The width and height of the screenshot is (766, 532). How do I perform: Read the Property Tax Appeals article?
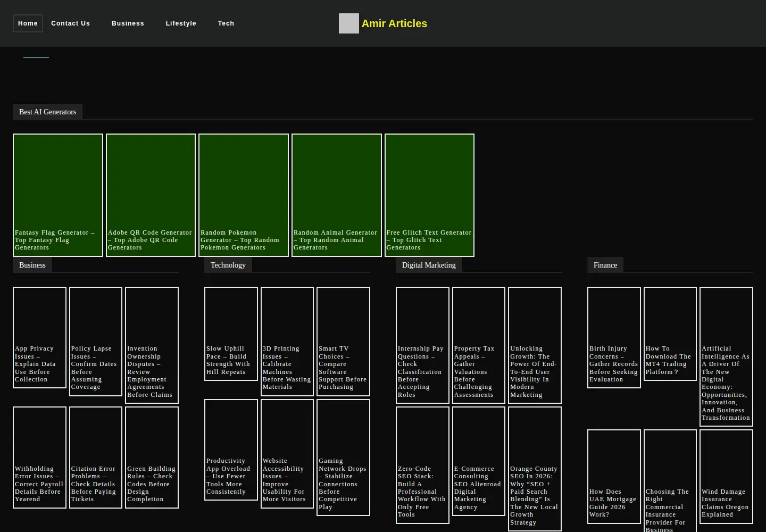tap(479, 345)
